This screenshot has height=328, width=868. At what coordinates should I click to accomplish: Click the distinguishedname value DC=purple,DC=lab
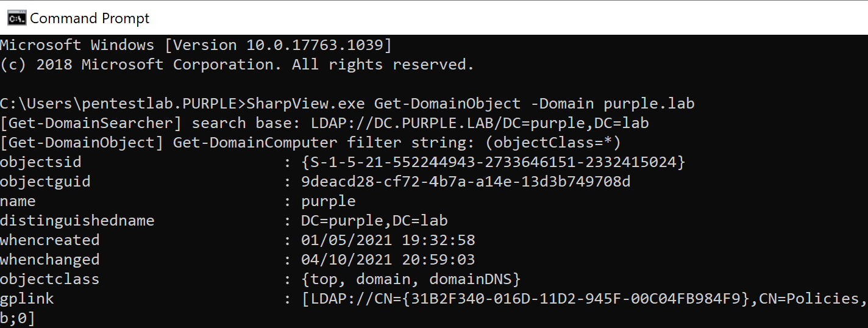[374, 221]
